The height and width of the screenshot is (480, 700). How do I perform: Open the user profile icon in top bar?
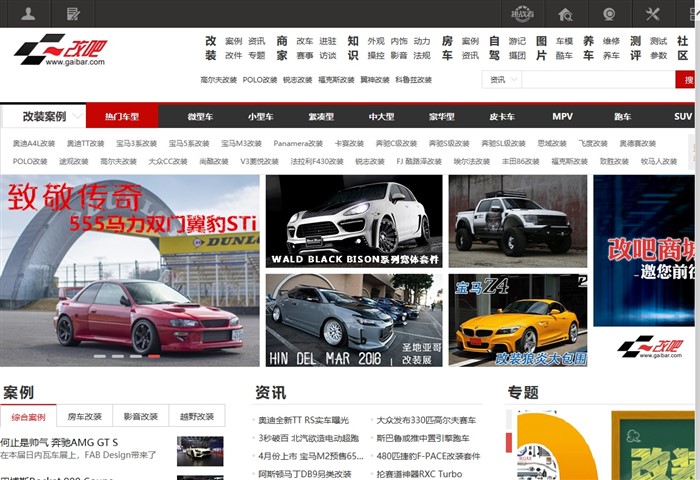[28, 14]
